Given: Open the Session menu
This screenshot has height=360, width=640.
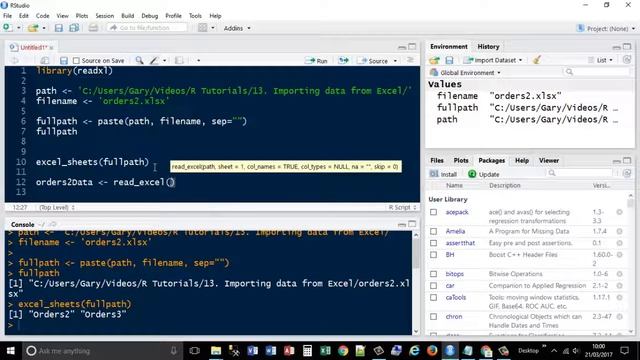Looking at the screenshot, I should [x=104, y=16].
